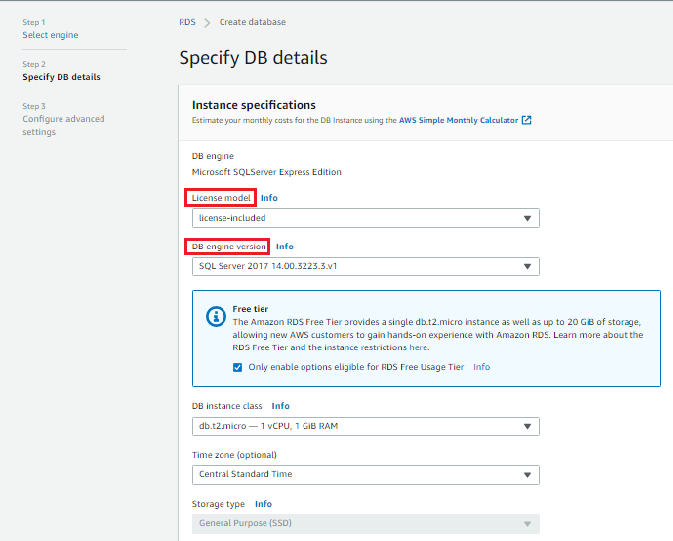Go to Step 1 Select engine

pyautogui.click(x=50, y=35)
